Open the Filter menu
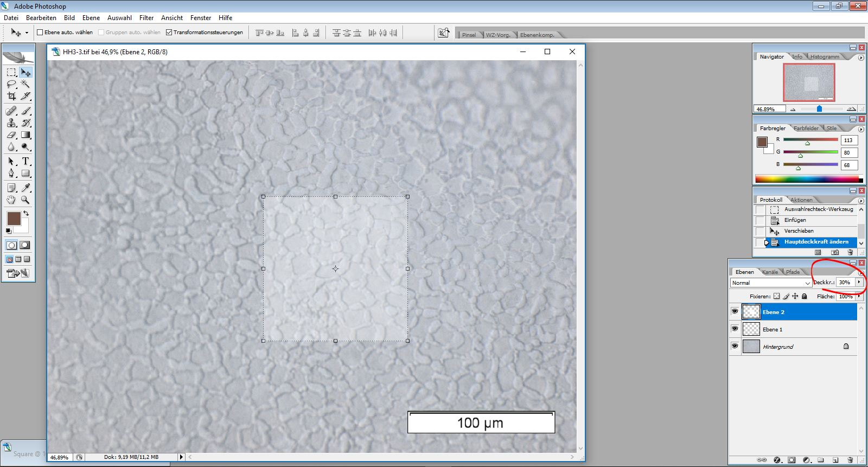 (x=146, y=18)
